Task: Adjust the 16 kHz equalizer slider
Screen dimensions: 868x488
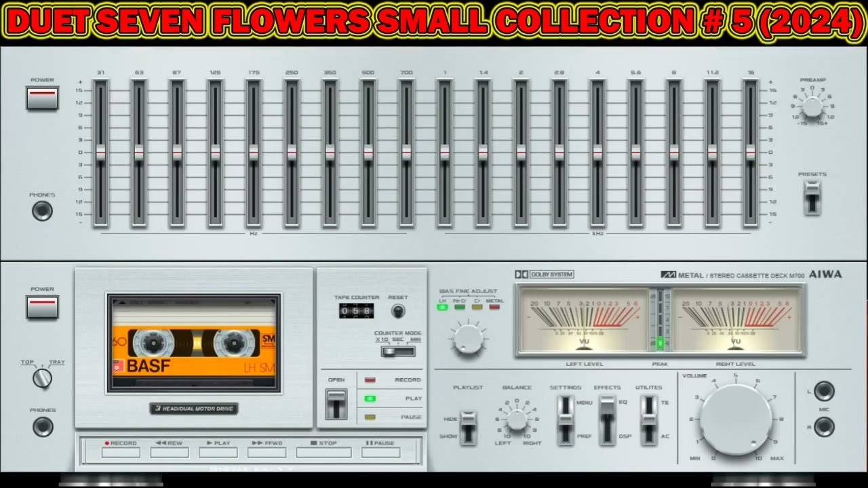Action: pos(751,153)
